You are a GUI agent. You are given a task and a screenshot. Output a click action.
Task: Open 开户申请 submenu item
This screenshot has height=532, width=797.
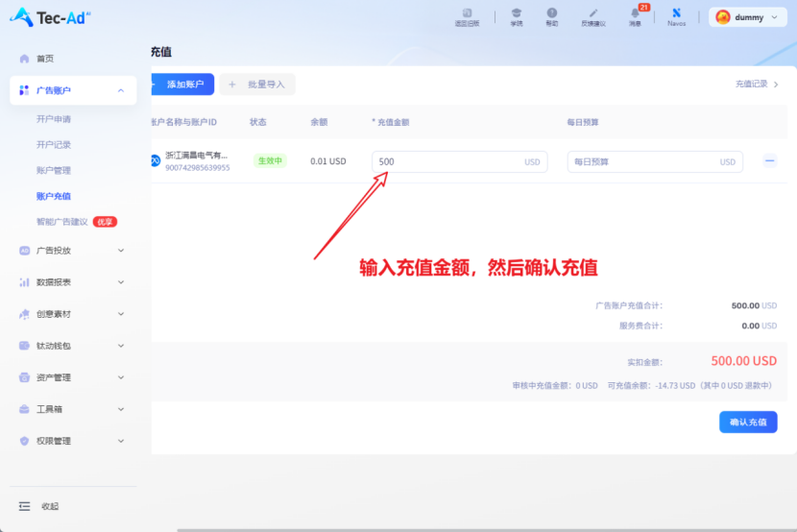point(54,119)
